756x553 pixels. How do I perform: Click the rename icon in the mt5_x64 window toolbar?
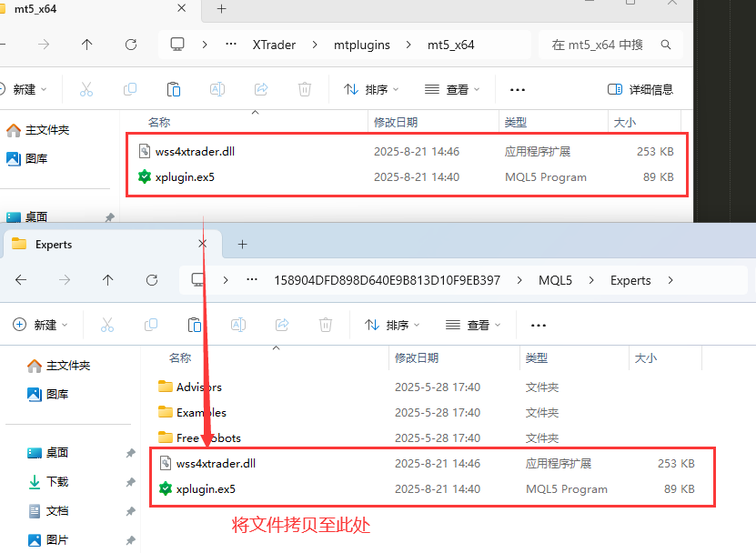click(x=217, y=89)
